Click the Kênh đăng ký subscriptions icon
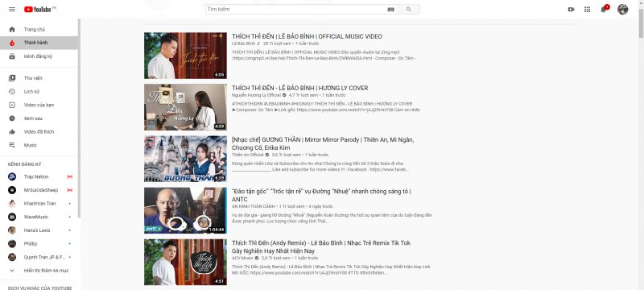This screenshot has width=644, height=290. (x=12, y=56)
